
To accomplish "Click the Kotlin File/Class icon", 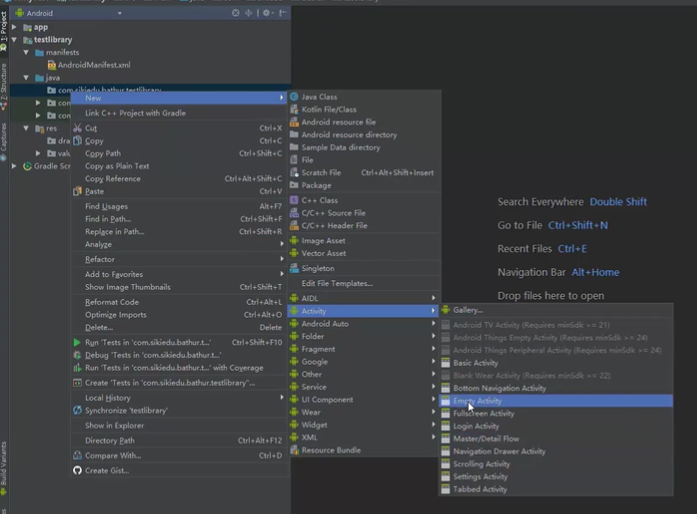I will [x=294, y=109].
